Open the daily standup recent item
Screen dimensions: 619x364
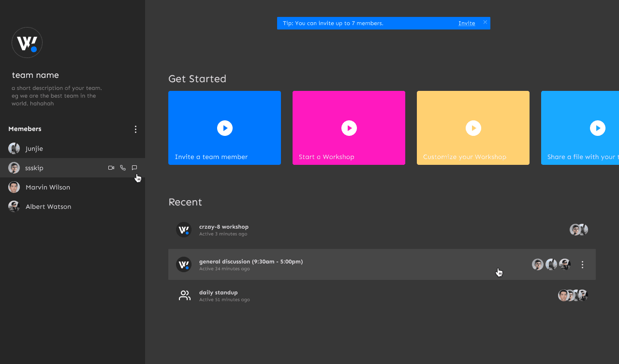pos(382,295)
